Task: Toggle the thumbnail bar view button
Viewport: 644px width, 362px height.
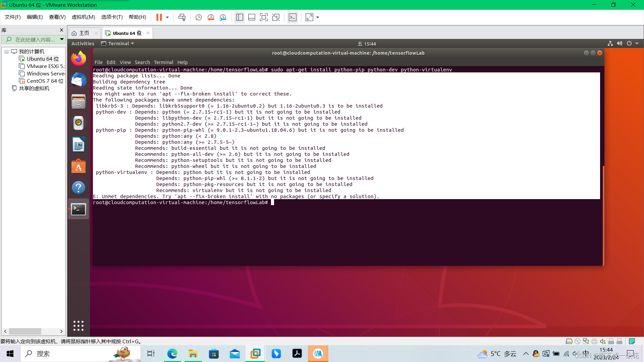Action: coord(252,17)
